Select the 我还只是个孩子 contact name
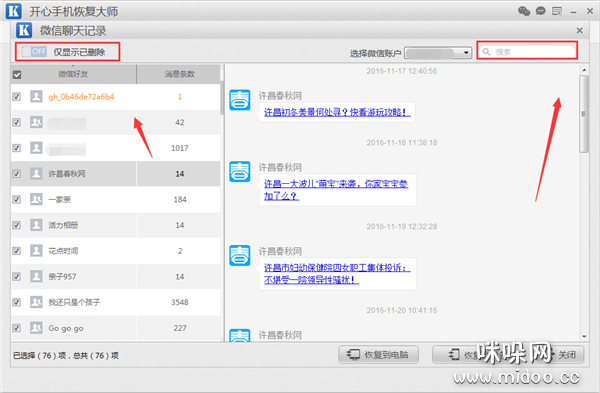Screen dimensions: 600x393 [74, 302]
